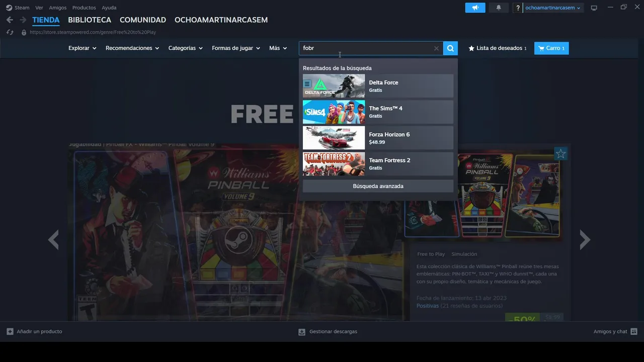
Task: Click the Positivas reviews link
Action: (x=427, y=306)
